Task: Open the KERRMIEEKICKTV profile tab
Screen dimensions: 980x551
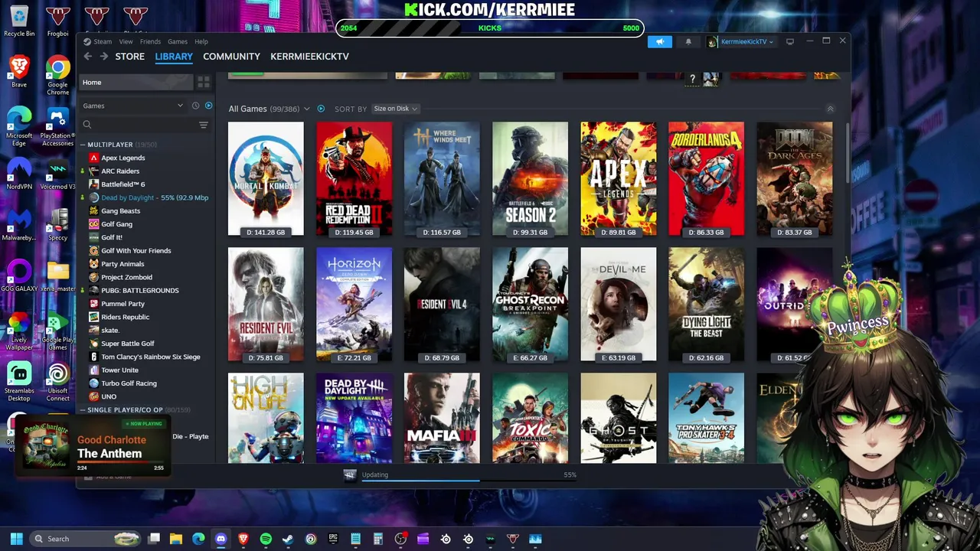Action: (x=309, y=57)
